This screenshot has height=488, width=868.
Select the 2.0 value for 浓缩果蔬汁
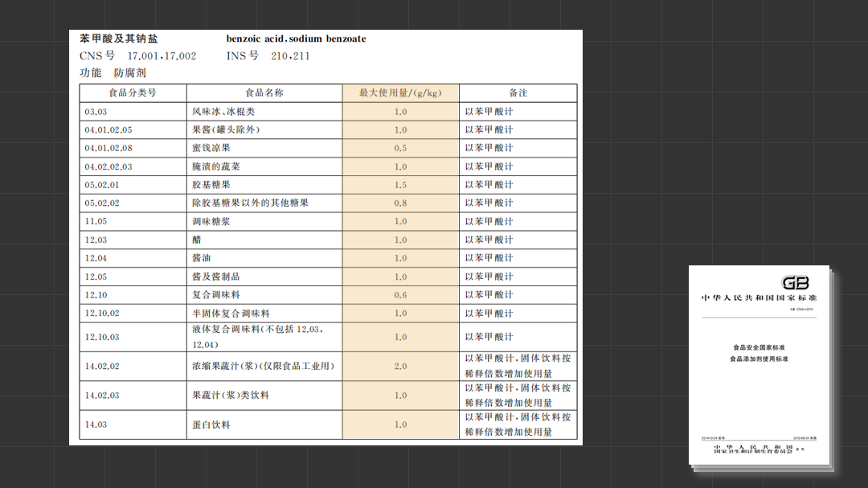click(400, 366)
